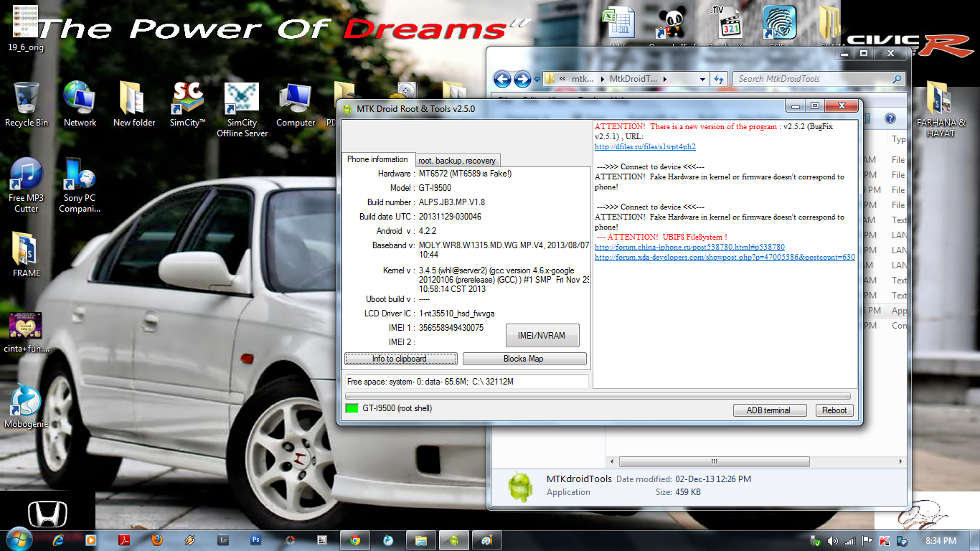Click the Info to clipboard button
Viewport: 980px width, 551px height.
[x=400, y=359]
